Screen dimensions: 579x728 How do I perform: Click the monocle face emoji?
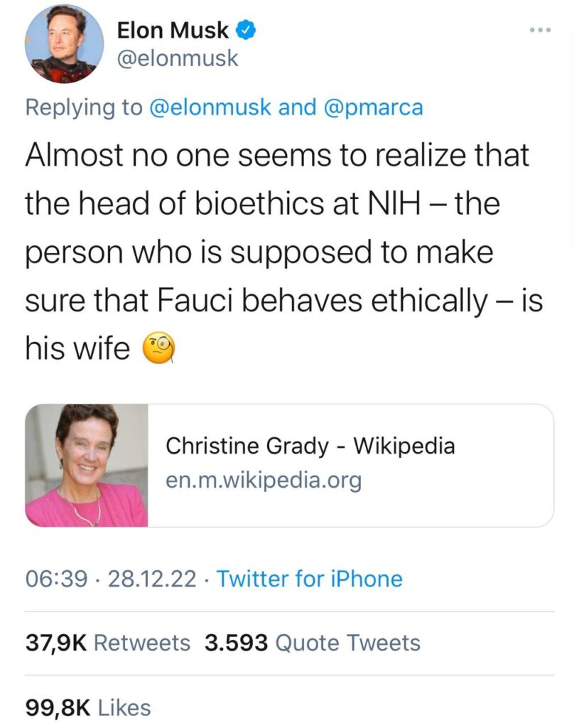[x=159, y=348]
